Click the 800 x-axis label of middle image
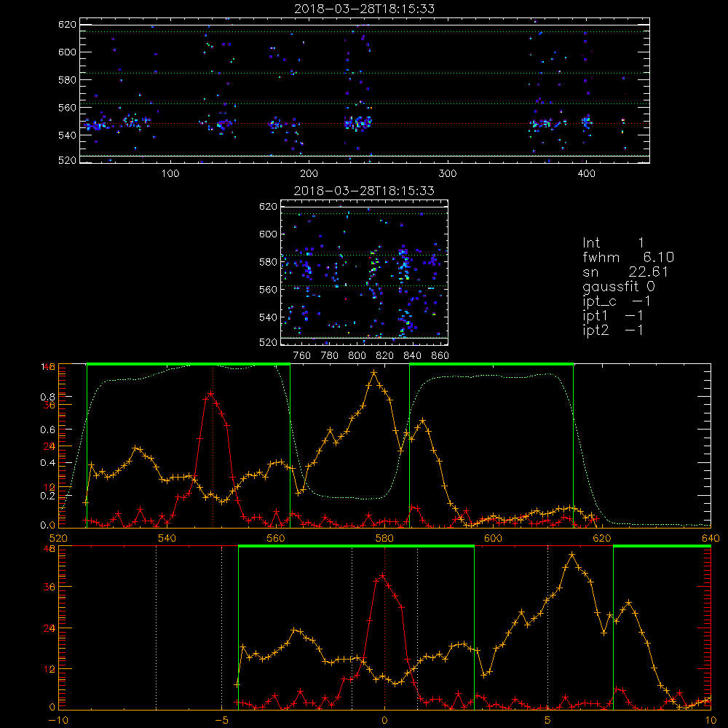 pos(357,356)
